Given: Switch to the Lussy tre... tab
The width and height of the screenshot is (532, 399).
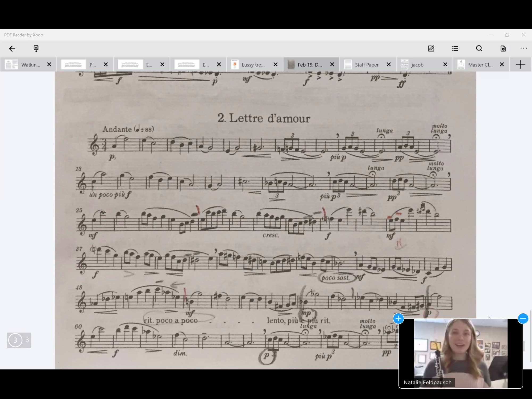Looking at the screenshot, I should click(253, 64).
